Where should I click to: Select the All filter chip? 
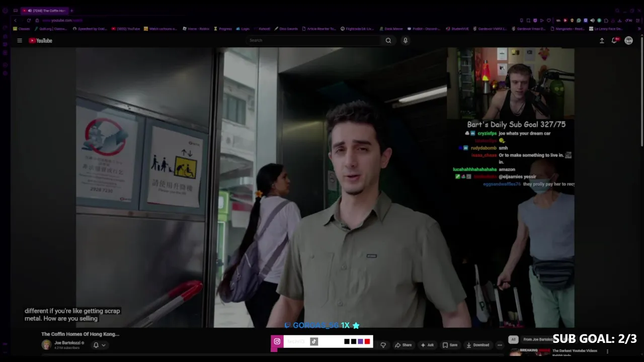pyautogui.click(x=513, y=339)
